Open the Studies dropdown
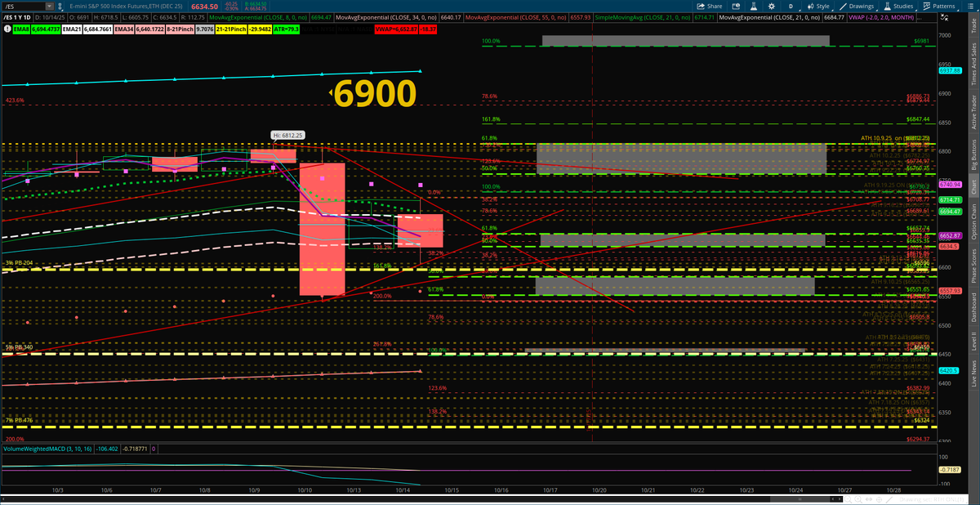The height and width of the screenshot is (505, 980). pyautogui.click(x=898, y=6)
